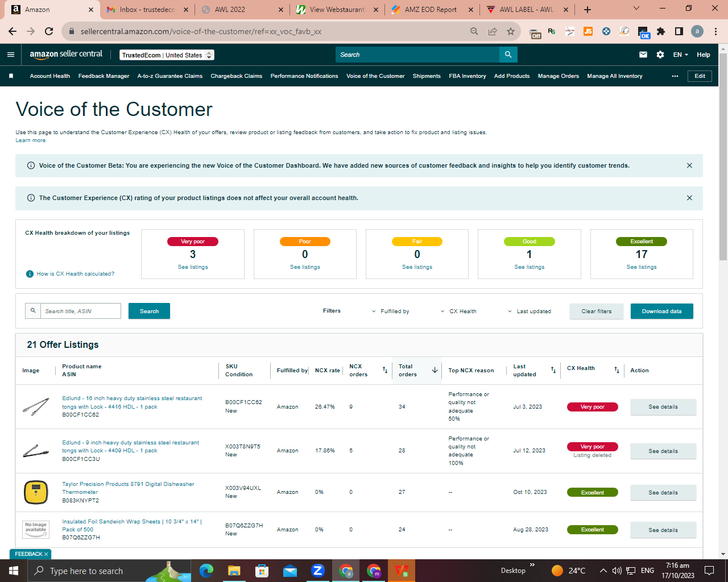Click the bookmark flag icon before Account Health
The height and width of the screenshot is (582, 728).
11,76
